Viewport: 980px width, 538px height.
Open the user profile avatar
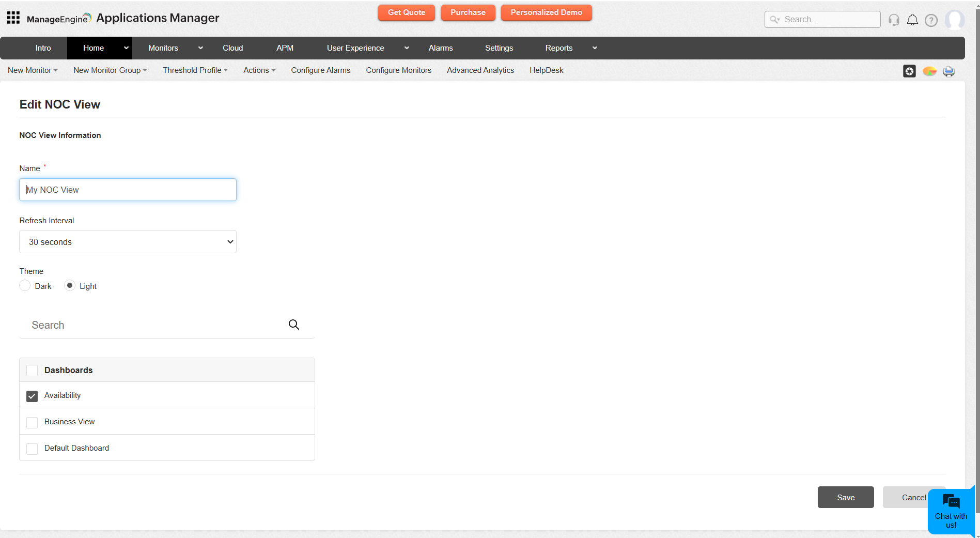[955, 20]
